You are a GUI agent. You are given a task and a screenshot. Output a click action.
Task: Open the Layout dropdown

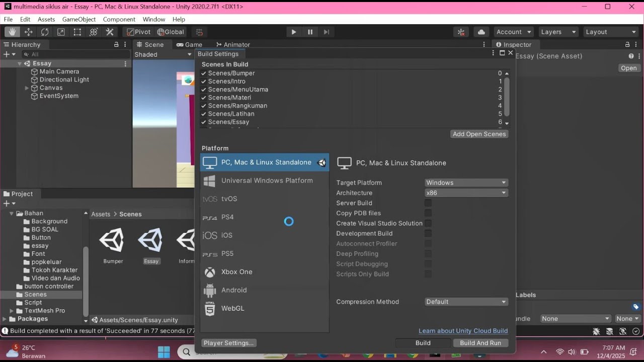tap(611, 32)
